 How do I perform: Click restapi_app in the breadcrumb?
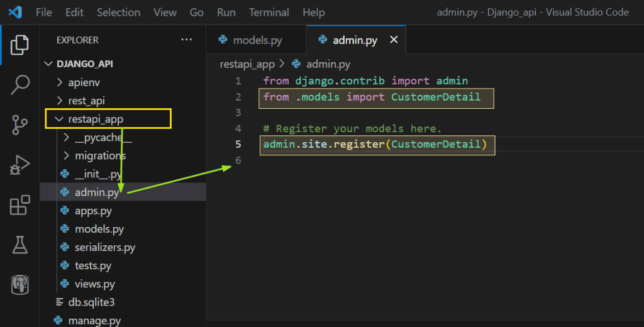click(x=247, y=64)
